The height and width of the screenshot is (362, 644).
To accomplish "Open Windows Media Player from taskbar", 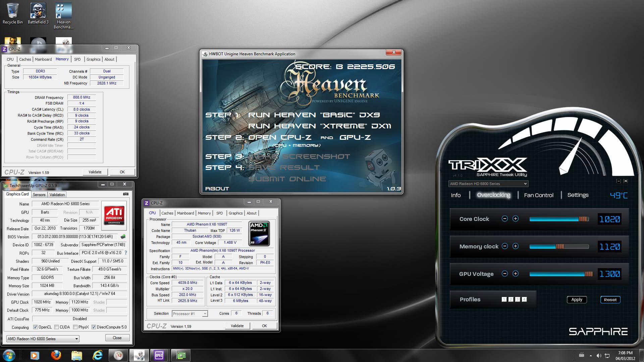I will 35,355.
